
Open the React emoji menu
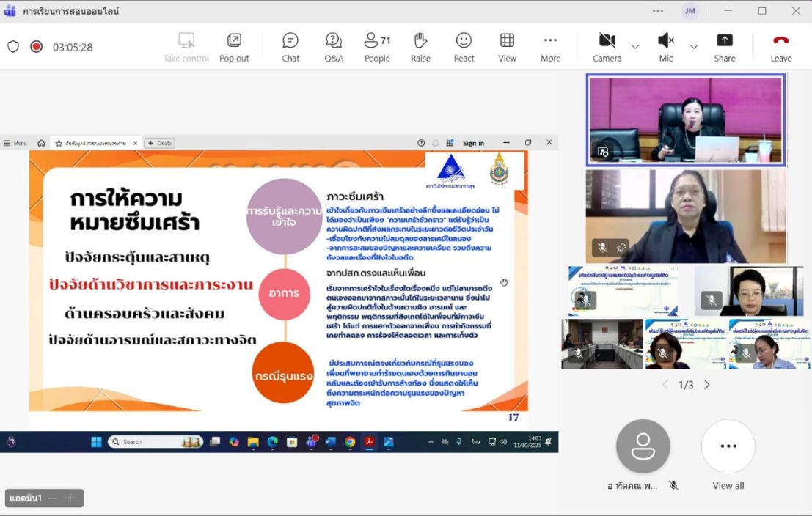(x=464, y=47)
